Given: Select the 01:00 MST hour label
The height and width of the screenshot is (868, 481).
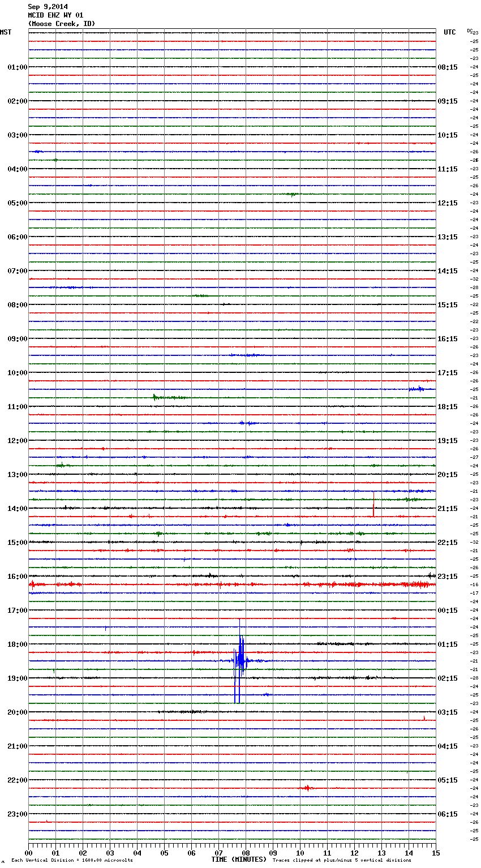Looking at the screenshot, I should [x=18, y=67].
